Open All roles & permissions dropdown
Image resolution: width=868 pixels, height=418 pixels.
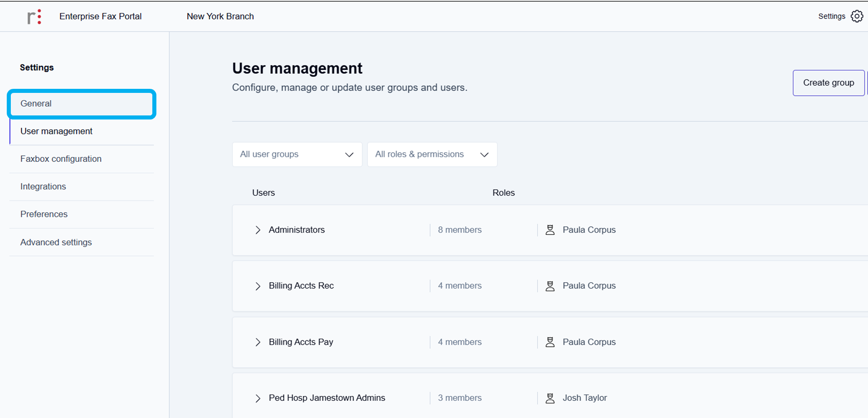point(432,155)
